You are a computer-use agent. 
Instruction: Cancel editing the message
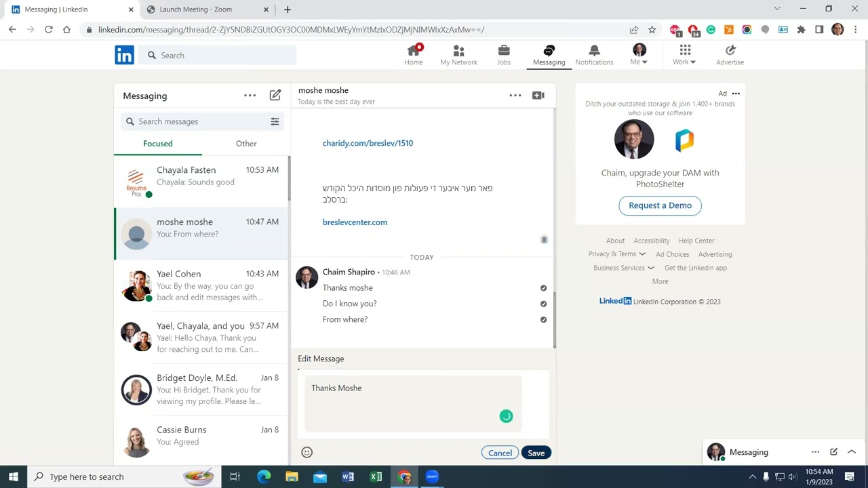pyautogui.click(x=500, y=453)
